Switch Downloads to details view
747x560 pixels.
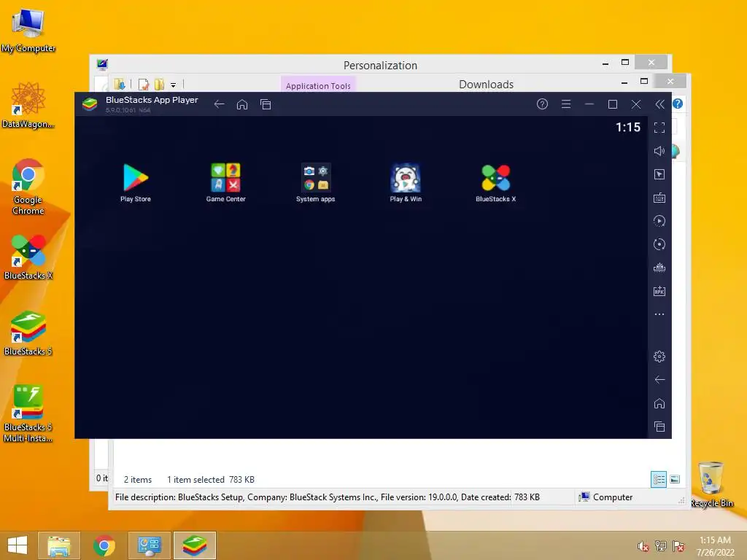pos(659,479)
